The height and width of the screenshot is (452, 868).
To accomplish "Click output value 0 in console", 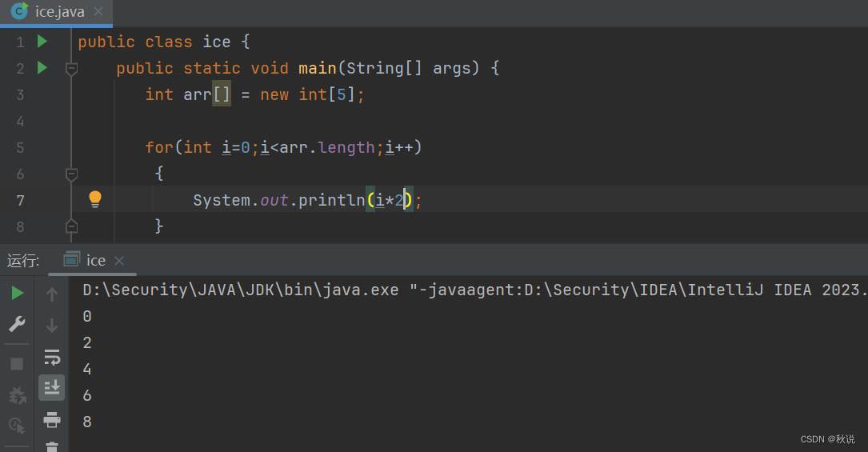I will [x=87, y=316].
